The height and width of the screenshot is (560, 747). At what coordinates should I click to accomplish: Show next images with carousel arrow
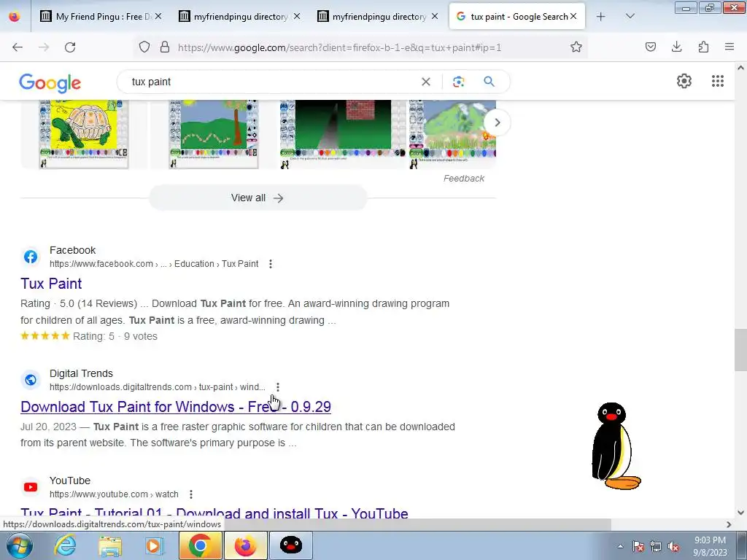[497, 122]
